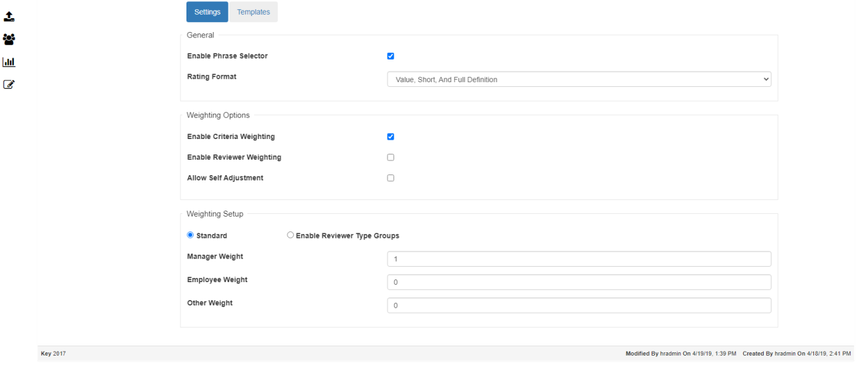Enable the Reviewer Weighting checkbox
The image size is (868, 371).
[391, 158]
